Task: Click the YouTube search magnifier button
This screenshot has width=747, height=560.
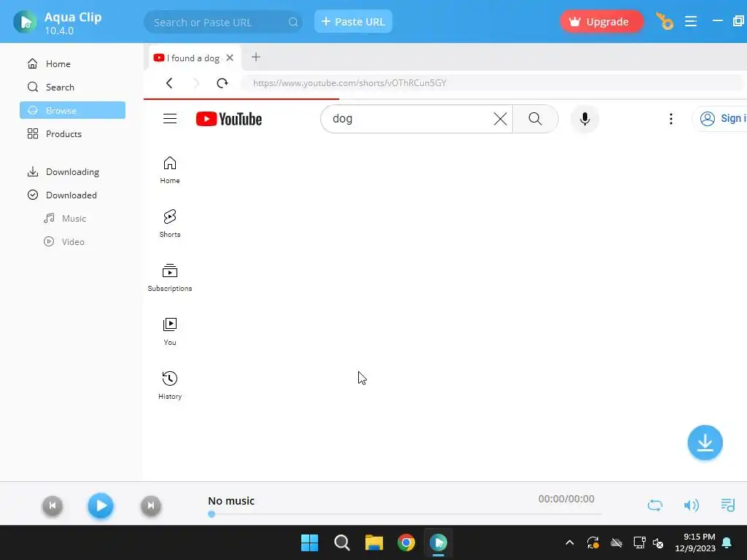Action: click(x=535, y=119)
